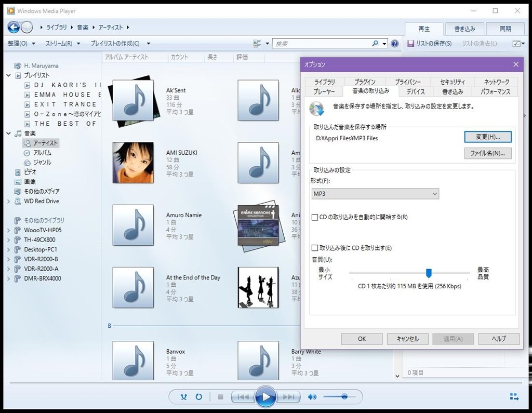The image size is (532, 413).
Task: Toggle shuffle playback
Action: [184, 397]
